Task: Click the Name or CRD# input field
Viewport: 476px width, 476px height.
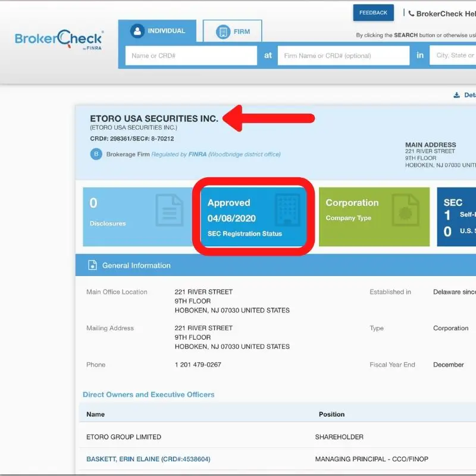Action: tap(191, 55)
